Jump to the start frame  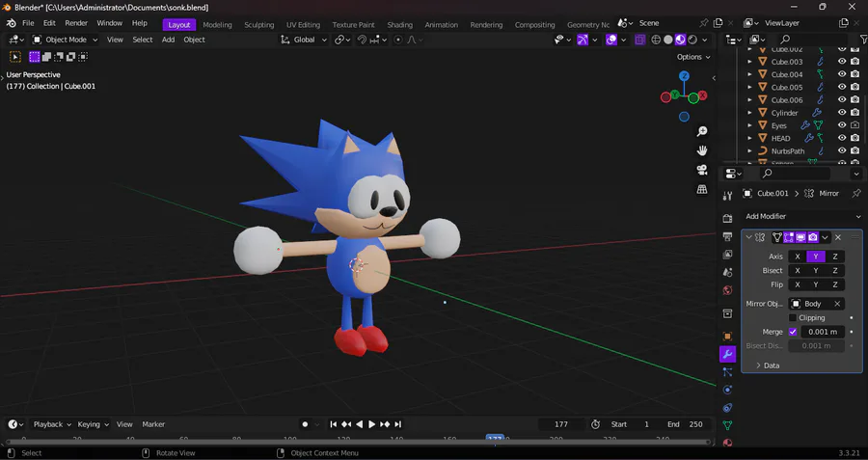[334, 424]
